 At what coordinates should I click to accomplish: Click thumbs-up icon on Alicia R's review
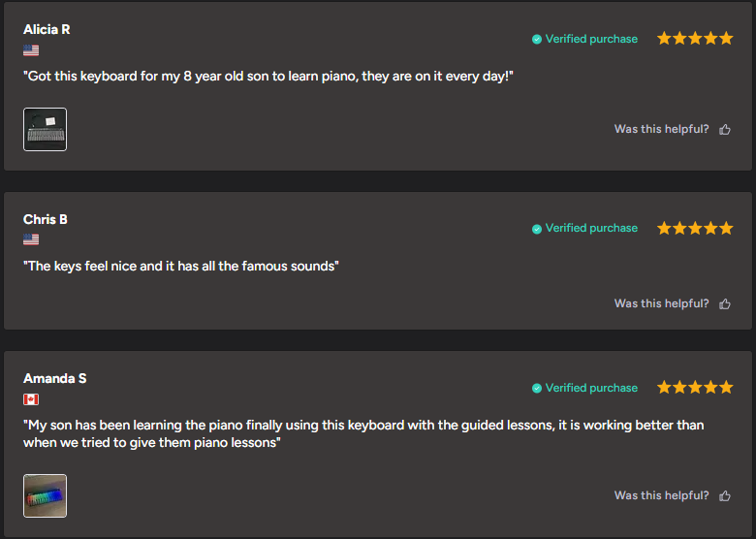click(x=725, y=130)
